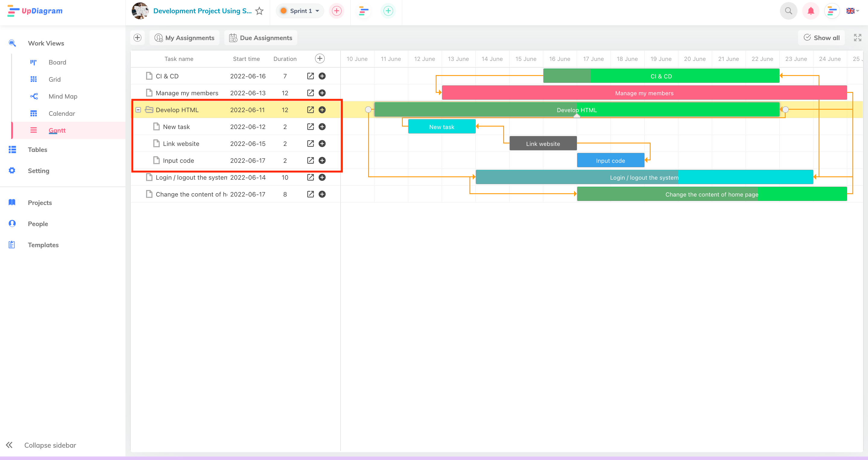Click Work Views heading
Image resolution: width=868 pixels, height=460 pixels.
point(46,43)
